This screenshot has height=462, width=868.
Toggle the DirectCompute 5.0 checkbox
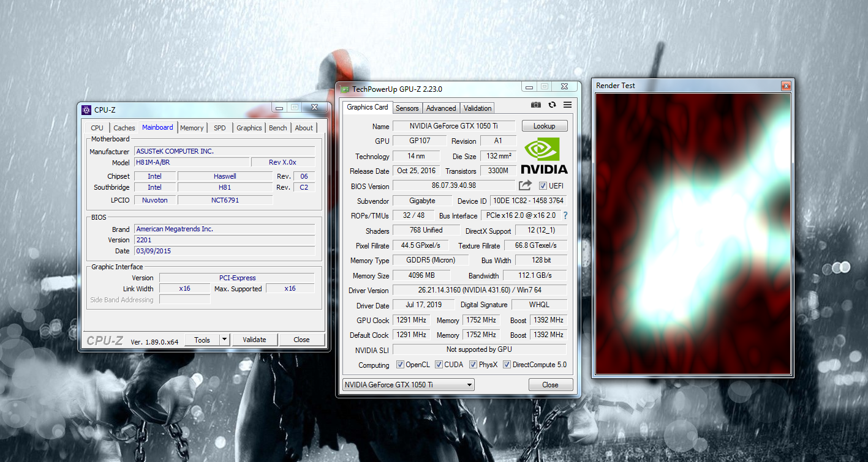[507, 365]
